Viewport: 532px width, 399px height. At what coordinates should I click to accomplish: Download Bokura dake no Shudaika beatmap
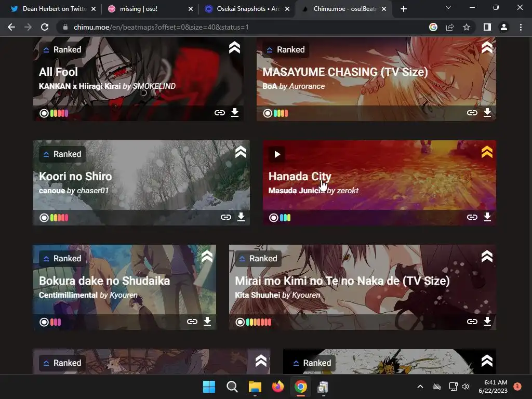click(207, 321)
